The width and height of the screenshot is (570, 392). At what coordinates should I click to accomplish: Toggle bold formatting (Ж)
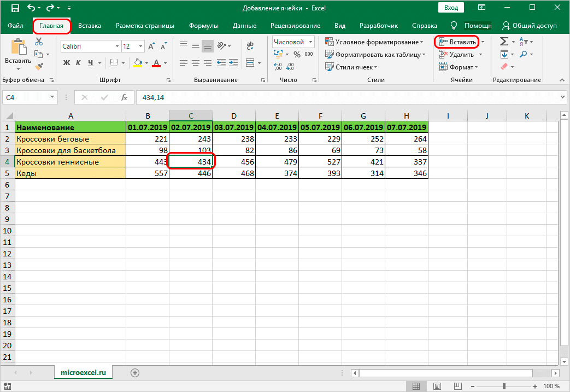click(x=67, y=62)
